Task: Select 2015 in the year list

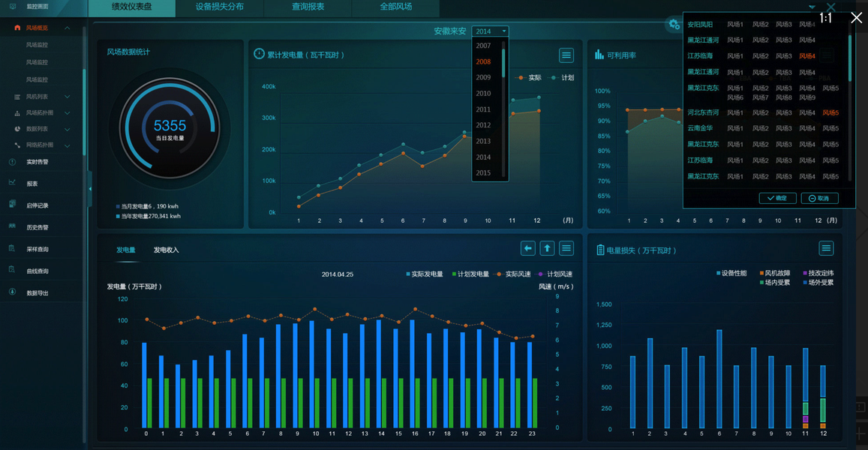Action: [483, 172]
